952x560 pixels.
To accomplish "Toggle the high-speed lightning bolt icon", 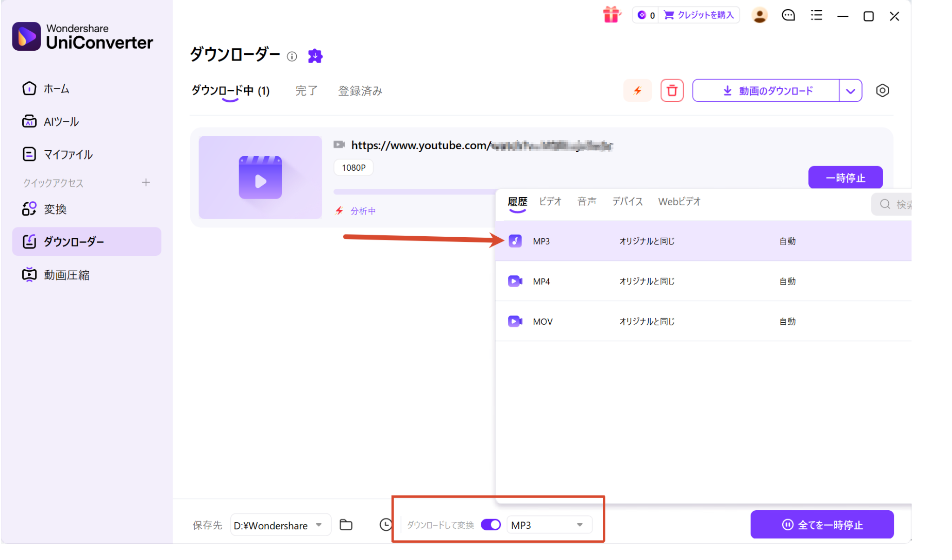I will point(638,90).
